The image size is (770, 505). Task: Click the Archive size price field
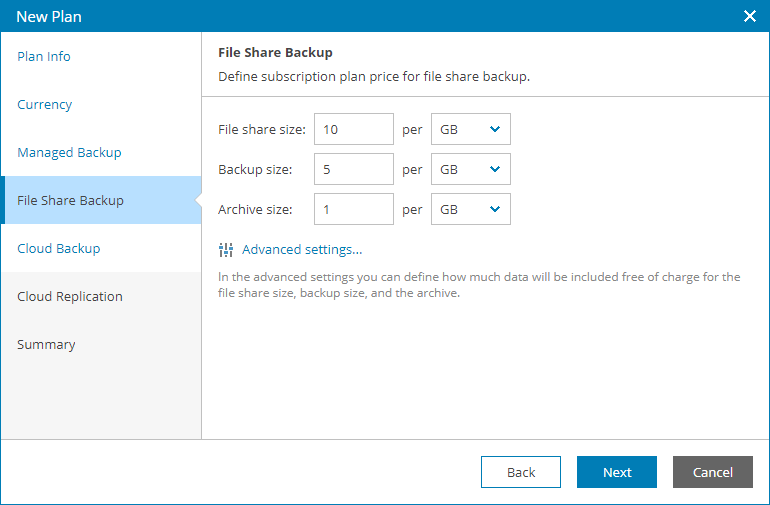point(354,210)
